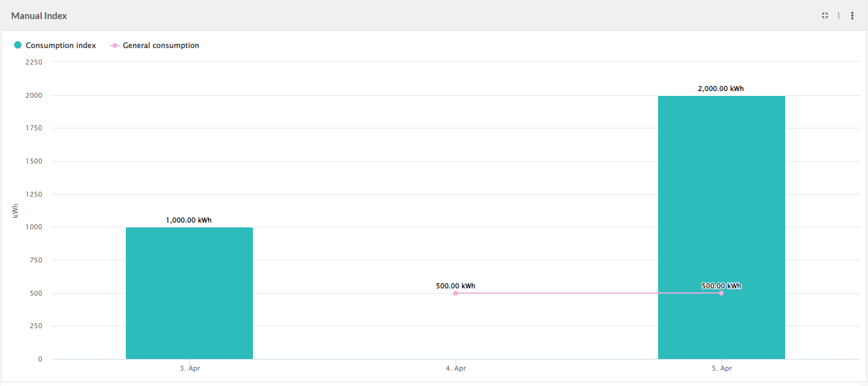The image size is (868, 386).
Task: Click 500.00 kWh label on 5. Apr bar
Action: (x=721, y=286)
